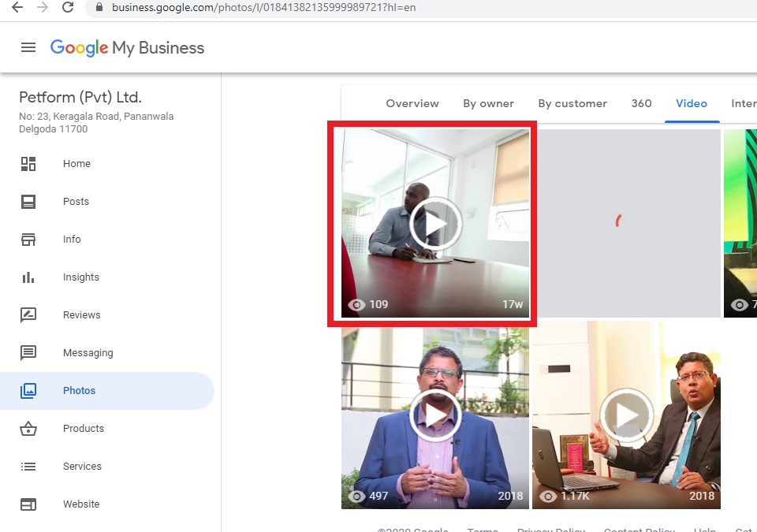
Task: Reload the page
Action: (x=68, y=7)
